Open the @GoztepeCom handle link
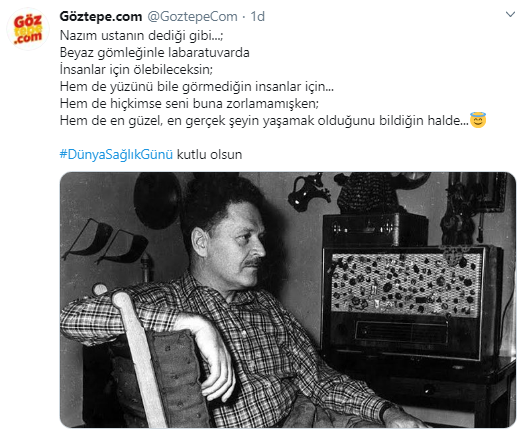The height and width of the screenshot is (433, 522). click(x=192, y=16)
